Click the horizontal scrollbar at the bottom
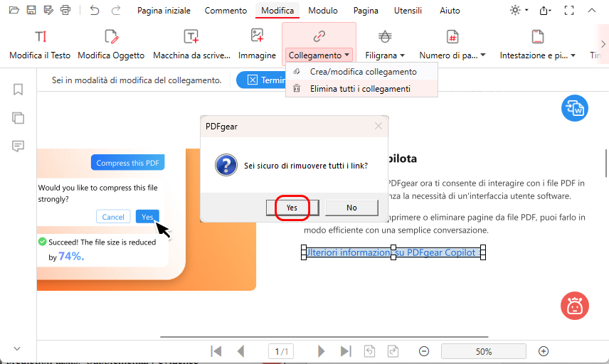 [x=324, y=337]
